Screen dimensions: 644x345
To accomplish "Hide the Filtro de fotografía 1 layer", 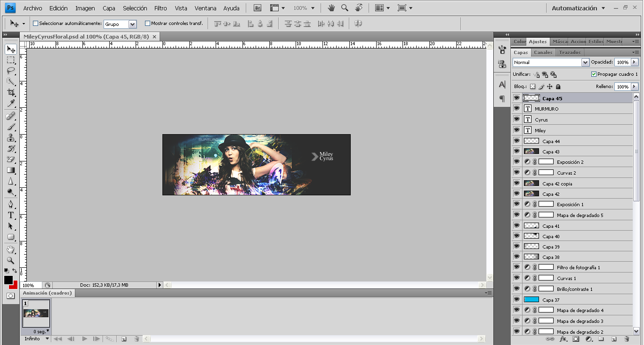I will coord(516,267).
